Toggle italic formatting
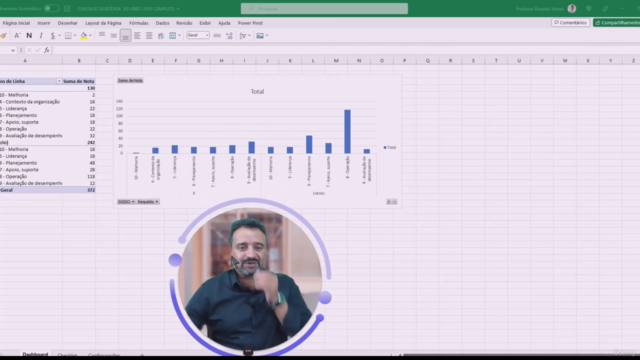The image size is (640, 360). [x=41, y=36]
